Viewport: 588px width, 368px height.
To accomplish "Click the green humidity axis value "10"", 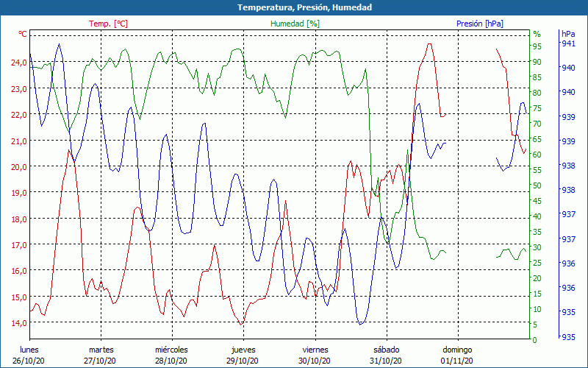I will click(x=537, y=309).
